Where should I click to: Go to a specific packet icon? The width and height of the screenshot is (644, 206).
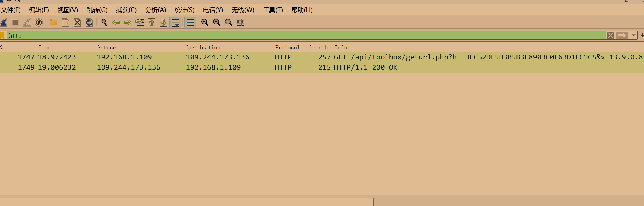click(x=140, y=23)
